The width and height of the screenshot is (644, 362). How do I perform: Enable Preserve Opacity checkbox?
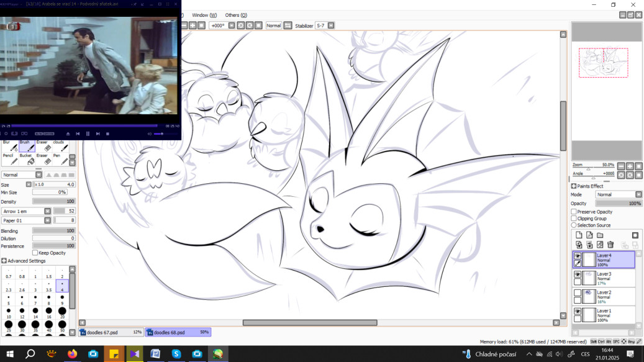click(x=574, y=212)
